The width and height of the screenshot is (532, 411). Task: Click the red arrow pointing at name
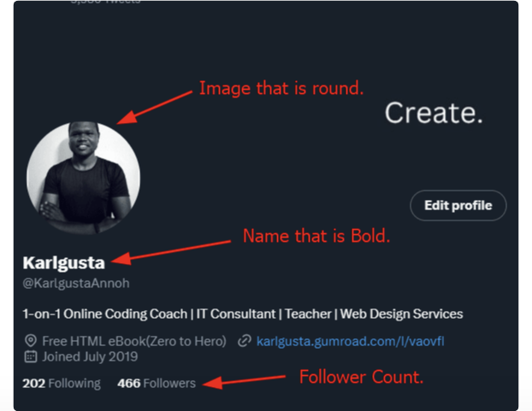(171, 252)
